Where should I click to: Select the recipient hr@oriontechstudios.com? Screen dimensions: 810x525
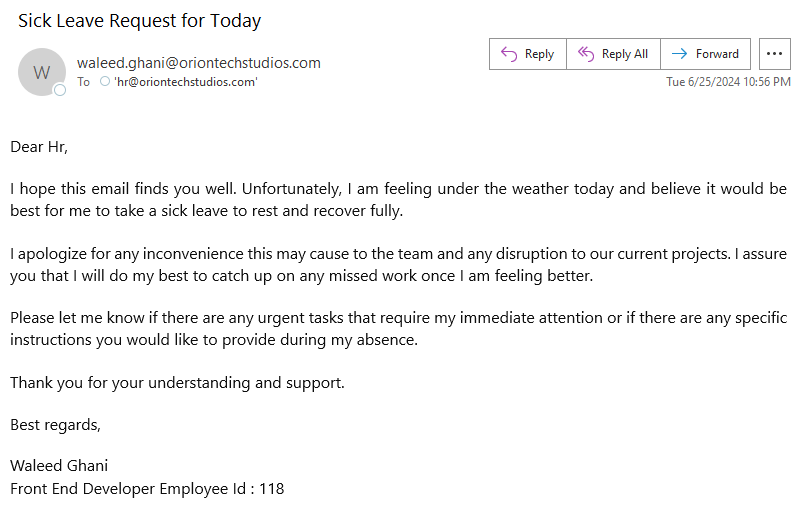tap(186, 82)
